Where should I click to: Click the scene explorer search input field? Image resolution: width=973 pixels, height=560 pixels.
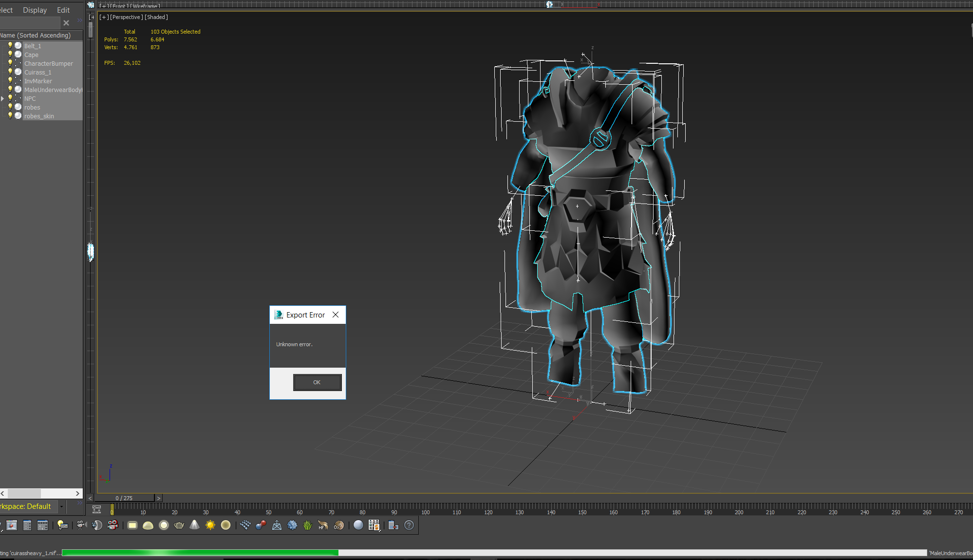(x=30, y=23)
